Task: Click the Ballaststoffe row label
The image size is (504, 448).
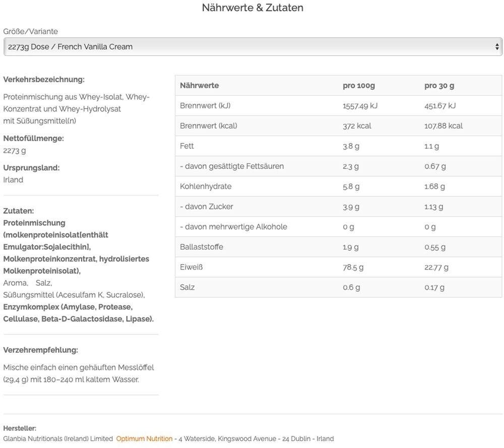Action: click(x=202, y=247)
